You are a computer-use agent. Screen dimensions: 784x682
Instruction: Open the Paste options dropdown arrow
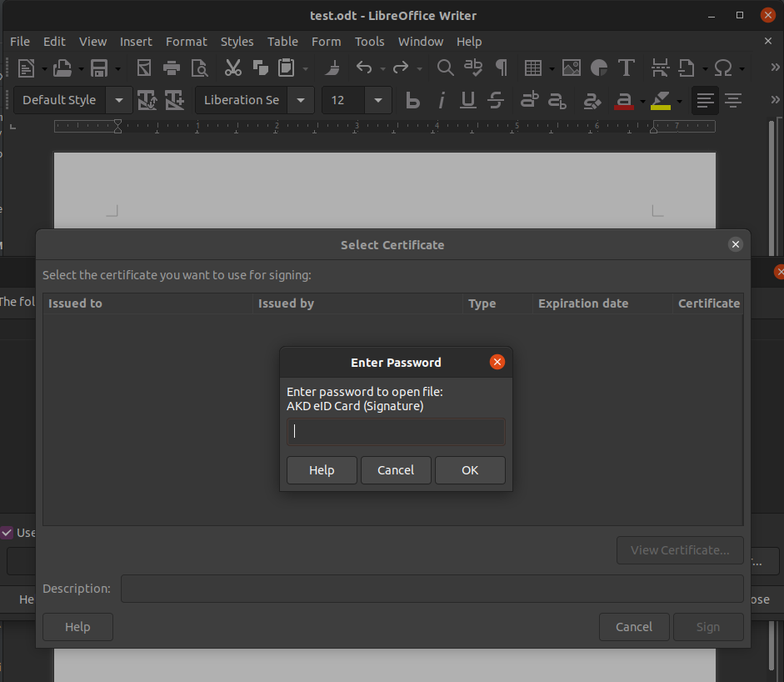(x=306, y=69)
